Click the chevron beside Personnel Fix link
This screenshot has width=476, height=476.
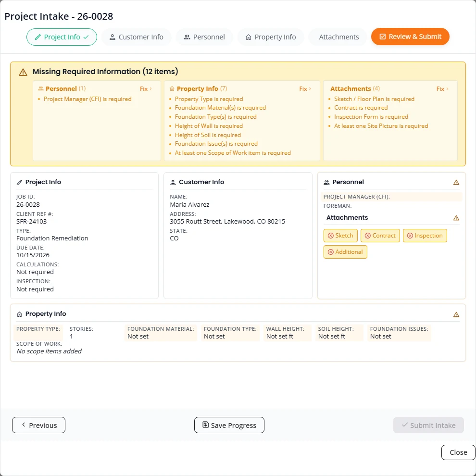coord(150,88)
